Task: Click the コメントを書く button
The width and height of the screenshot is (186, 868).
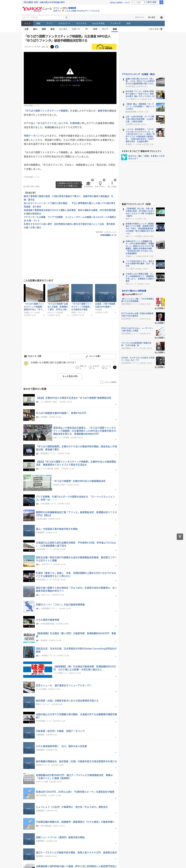Action: coord(93,356)
